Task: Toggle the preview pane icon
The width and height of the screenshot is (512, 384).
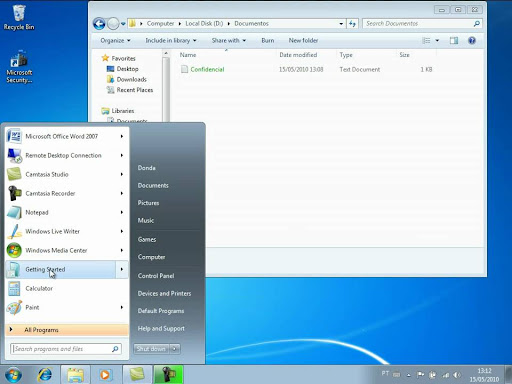Action: pos(454,41)
